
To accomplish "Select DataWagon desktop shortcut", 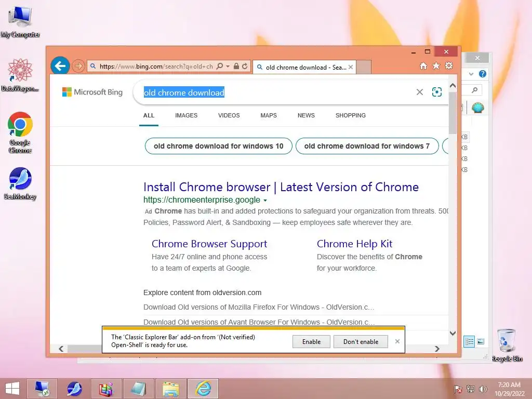I will click(x=20, y=75).
